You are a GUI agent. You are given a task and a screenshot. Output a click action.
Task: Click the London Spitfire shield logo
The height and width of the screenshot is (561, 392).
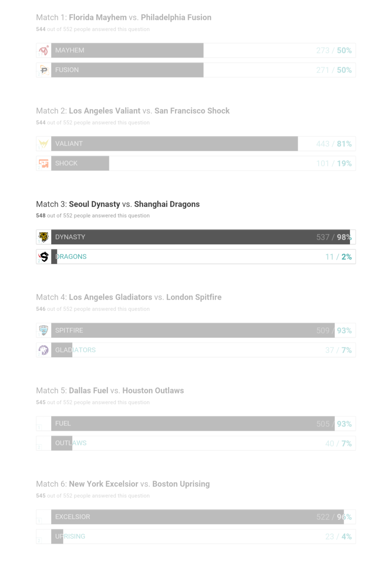[x=44, y=330]
